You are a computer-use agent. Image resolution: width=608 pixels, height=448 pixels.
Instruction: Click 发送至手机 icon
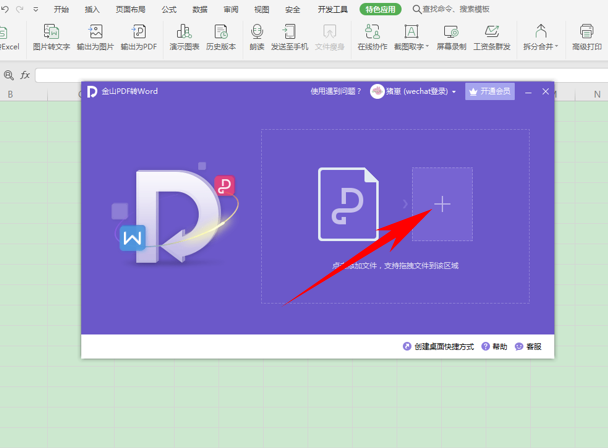pyautogui.click(x=289, y=38)
